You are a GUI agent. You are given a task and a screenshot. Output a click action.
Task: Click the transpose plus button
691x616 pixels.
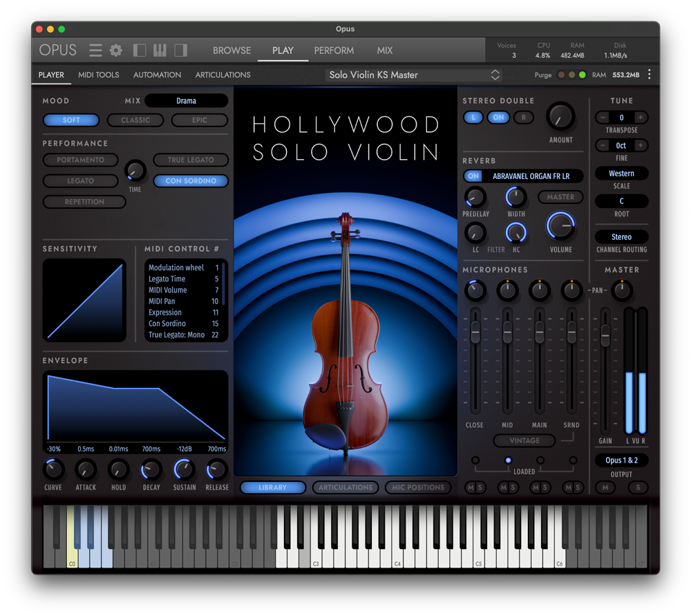click(641, 118)
